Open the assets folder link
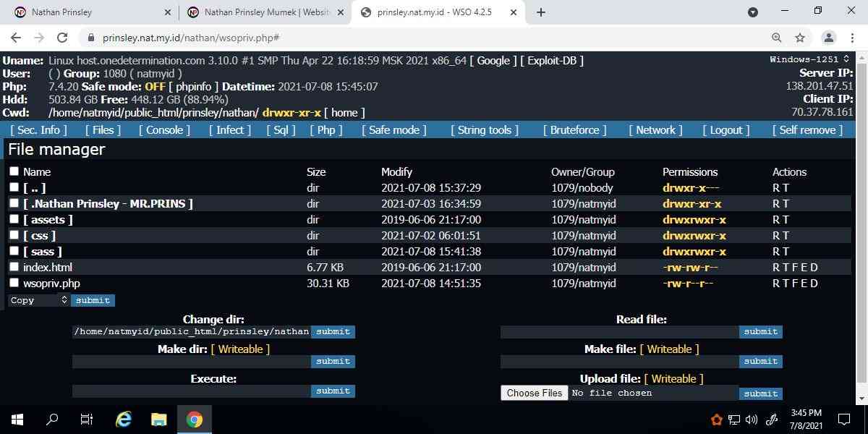The width and height of the screenshot is (868, 434). pyautogui.click(x=48, y=220)
